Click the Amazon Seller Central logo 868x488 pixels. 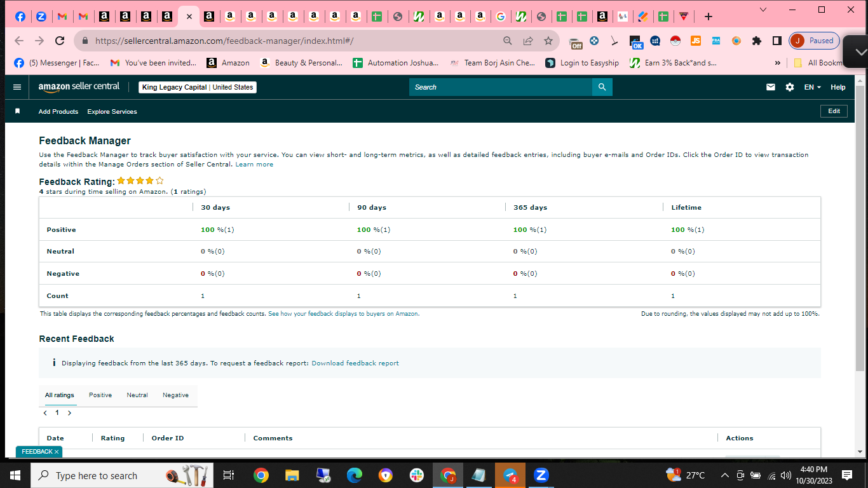tap(79, 87)
